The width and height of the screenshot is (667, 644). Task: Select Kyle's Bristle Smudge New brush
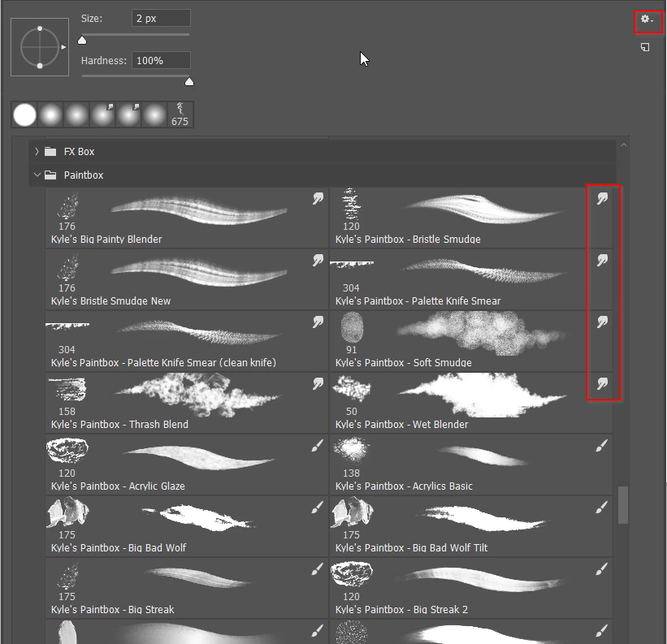click(x=187, y=279)
